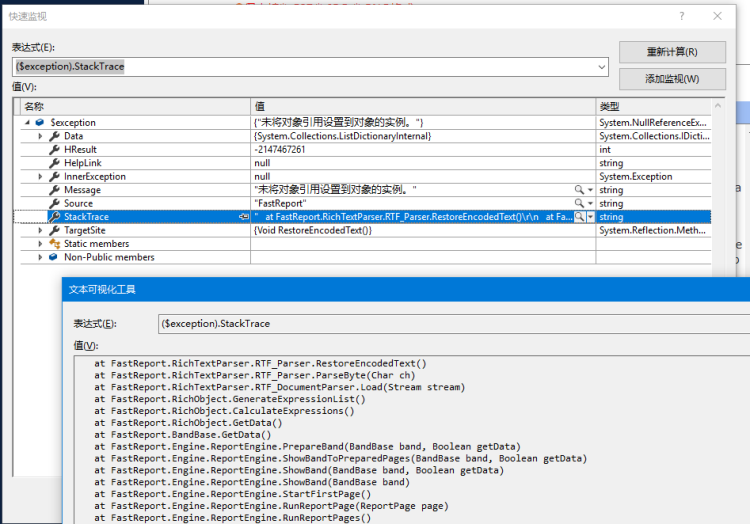Collapse the $exception tree node

(x=27, y=122)
